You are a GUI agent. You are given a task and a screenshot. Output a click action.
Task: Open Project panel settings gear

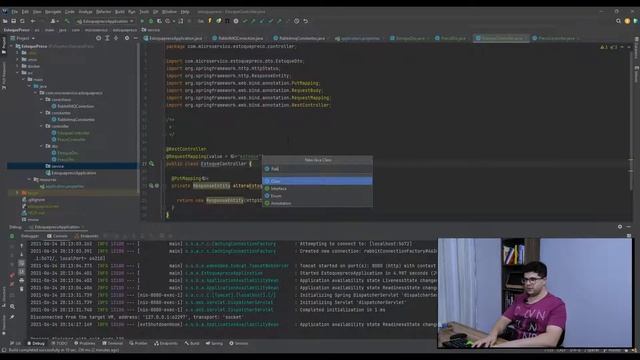127,38
